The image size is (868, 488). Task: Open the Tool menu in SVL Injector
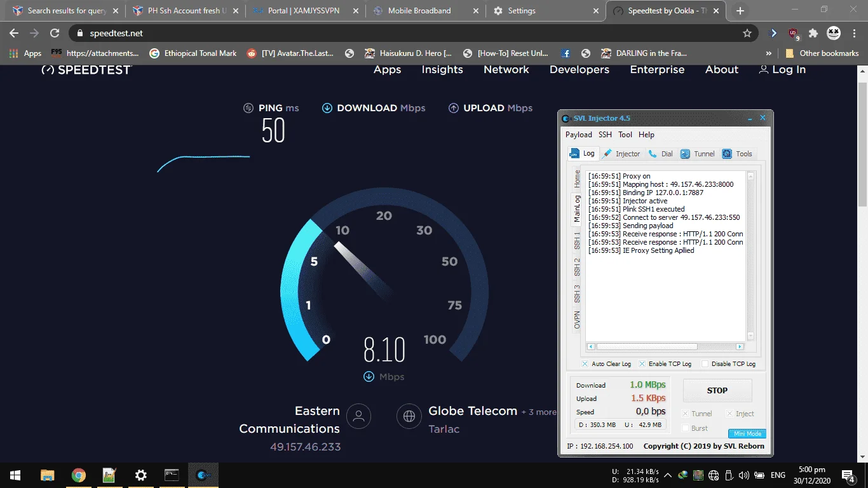(x=625, y=135)
